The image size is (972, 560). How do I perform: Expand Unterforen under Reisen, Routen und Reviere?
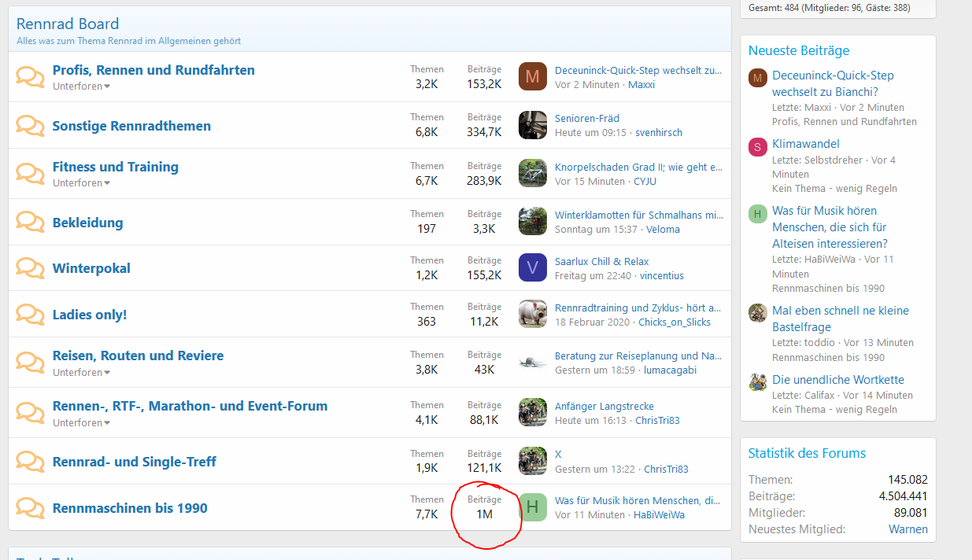[81, 373]
